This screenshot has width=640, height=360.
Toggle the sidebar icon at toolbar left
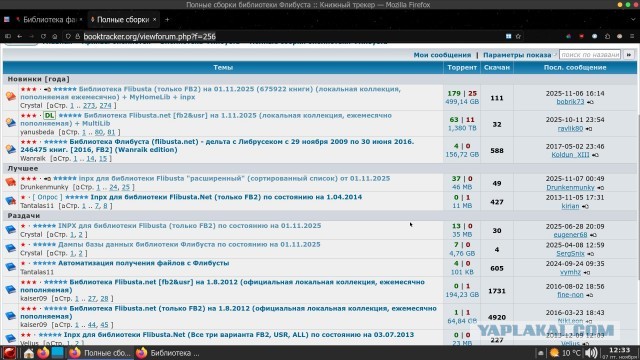(x=8, y=36)
